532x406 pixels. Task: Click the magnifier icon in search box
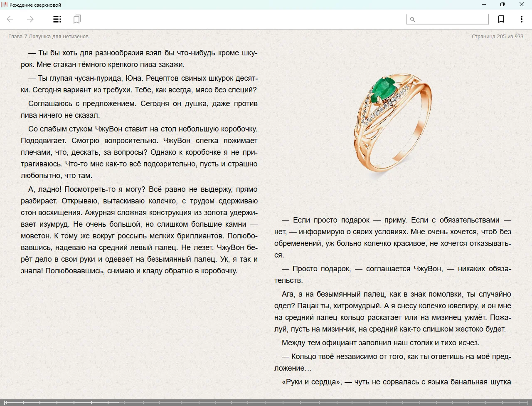pos(413,19)
